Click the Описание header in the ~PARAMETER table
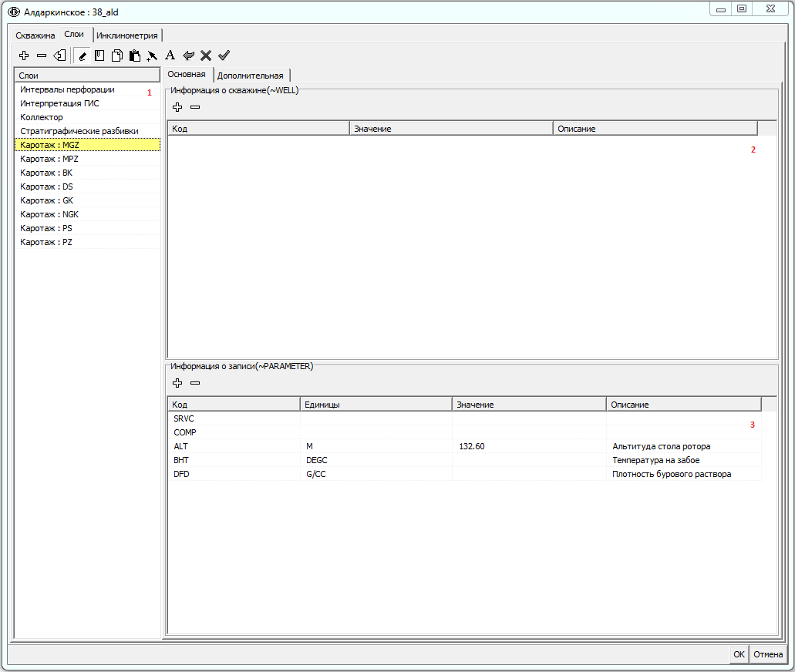The image size is (795, 672). (683, 405)
